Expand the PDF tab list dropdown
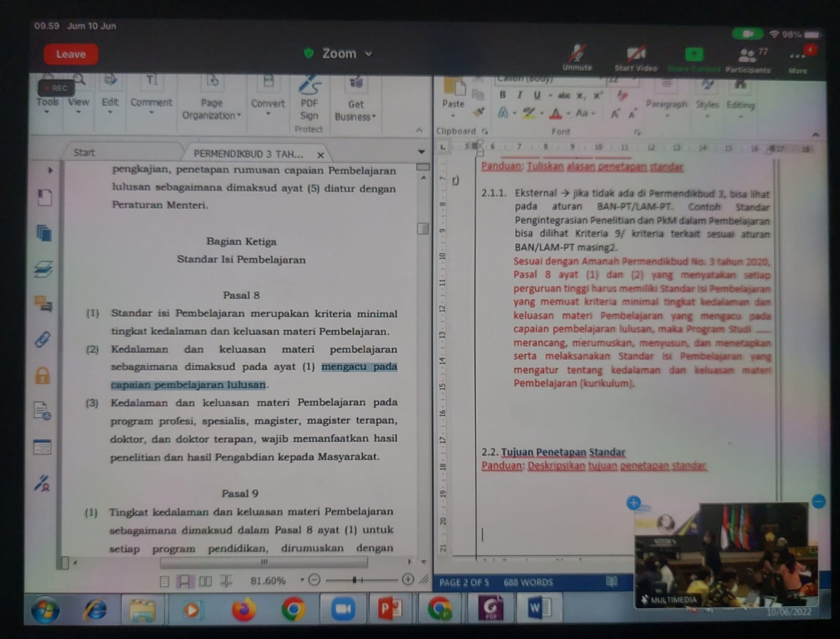The width and height of the screenshot is (840, 639). point(421,152)
